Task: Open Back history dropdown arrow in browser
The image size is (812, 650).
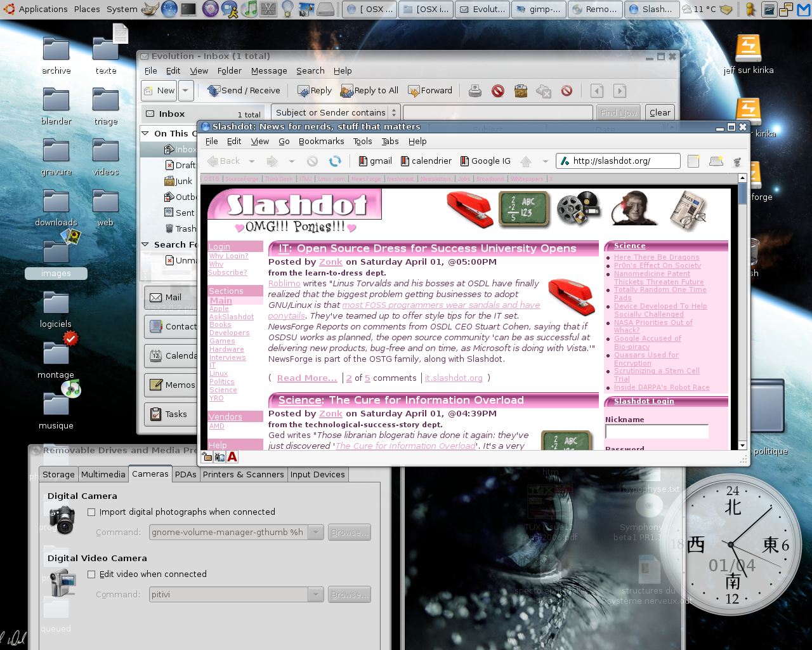Action: coord(252,161)
